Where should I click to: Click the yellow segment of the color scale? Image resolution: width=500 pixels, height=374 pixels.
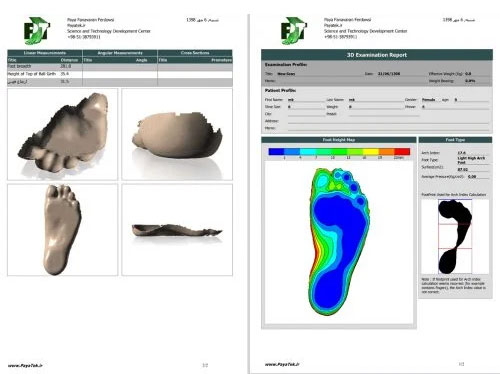click(x=371, y=152)
